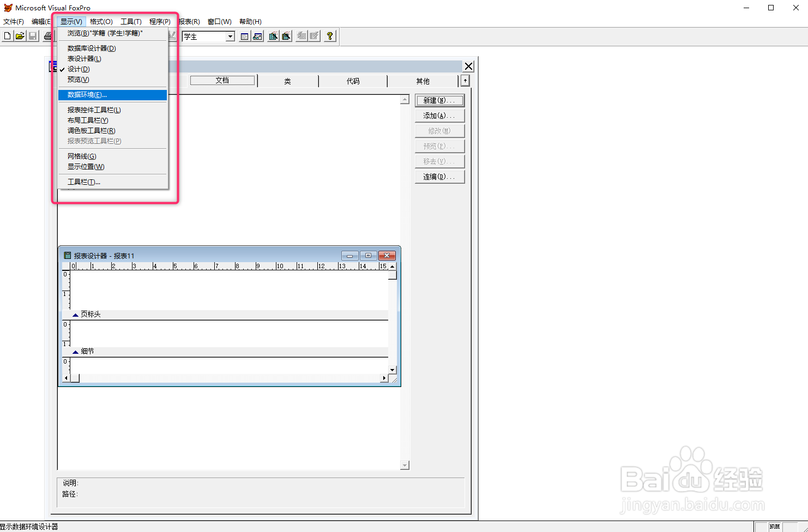808x532 pixels.
Task: Click project list scroll up arrow
Action: (x=405, y=99)
